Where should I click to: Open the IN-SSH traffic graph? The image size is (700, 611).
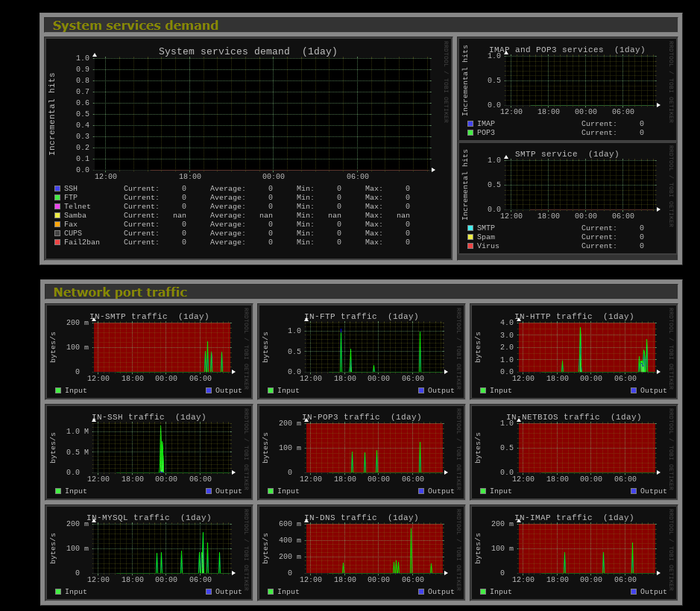point(149,448)
